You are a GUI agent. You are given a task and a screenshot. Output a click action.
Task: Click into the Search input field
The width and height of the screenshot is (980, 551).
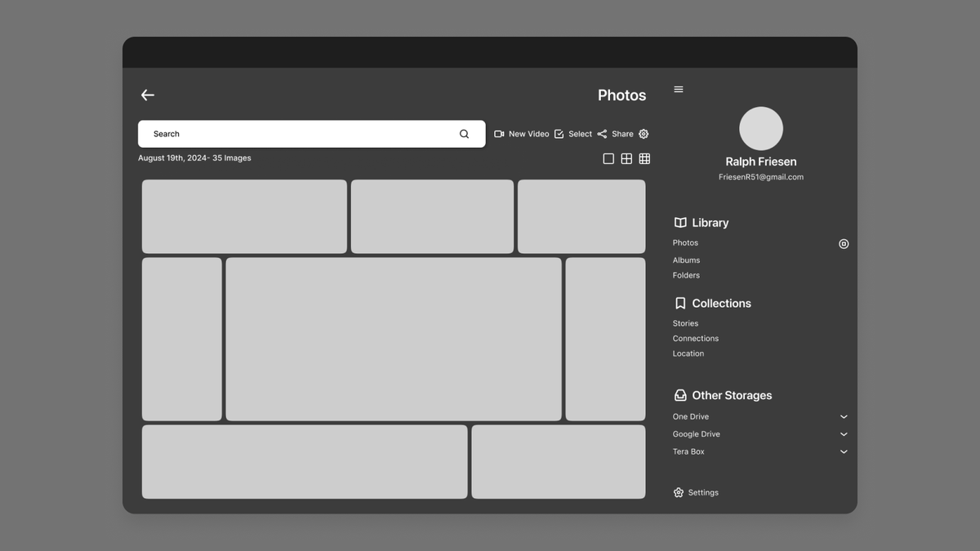312,134
